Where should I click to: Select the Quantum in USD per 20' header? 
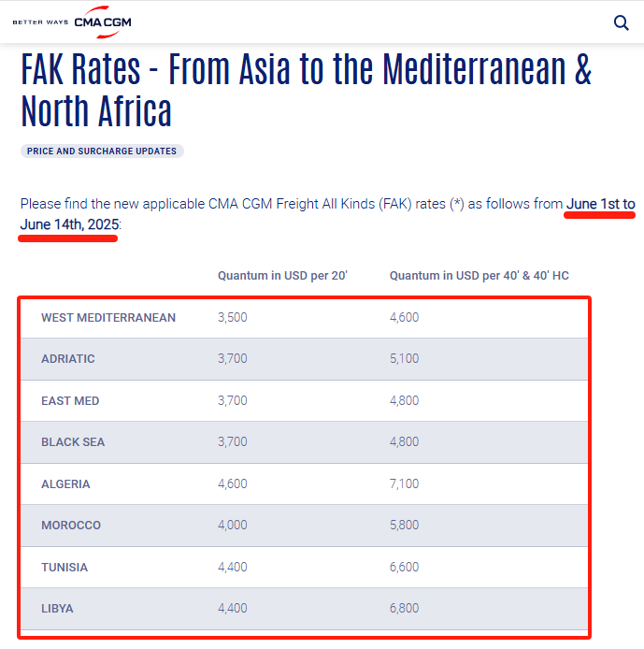coord(282,276)
